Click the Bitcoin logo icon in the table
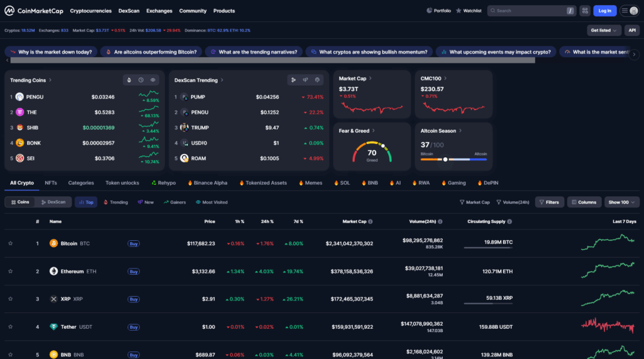This screenshot has width=644, height=359. click(x=53, y=243)
